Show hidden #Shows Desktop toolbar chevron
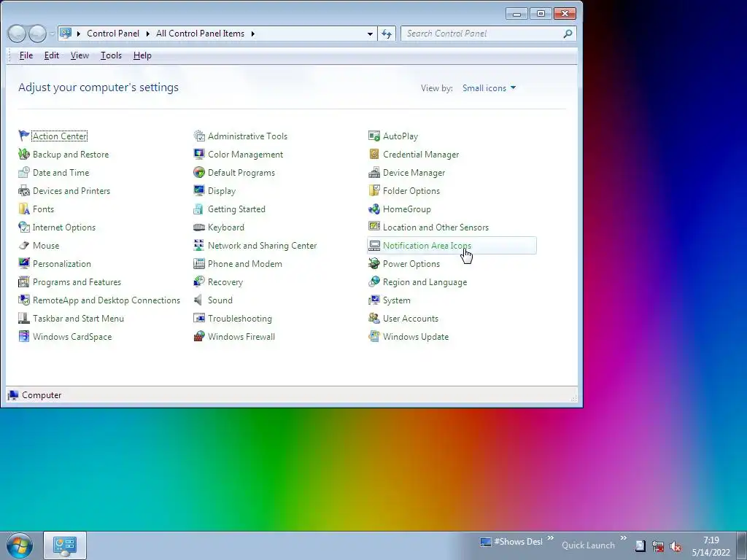The width and height of the screenshot is (747, 560). (x=550, y=538)
